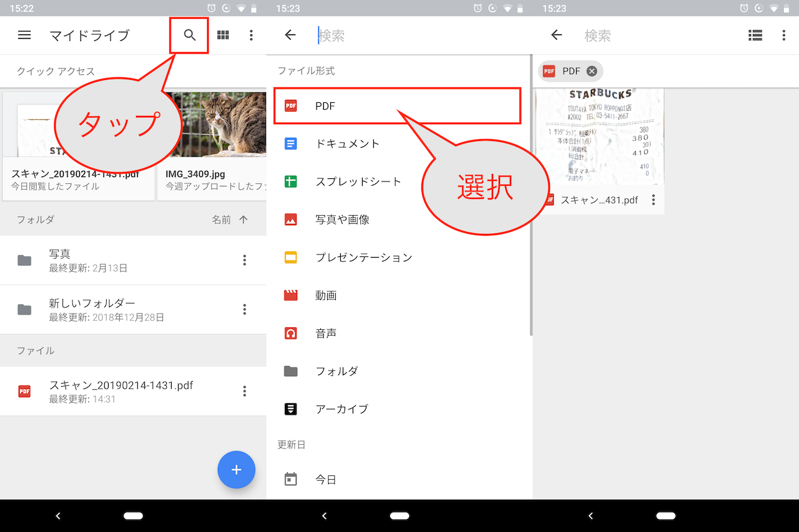Filter search by 音声
Image resolution: width=799 pixels, height=532 pixels.
(326, 334)
